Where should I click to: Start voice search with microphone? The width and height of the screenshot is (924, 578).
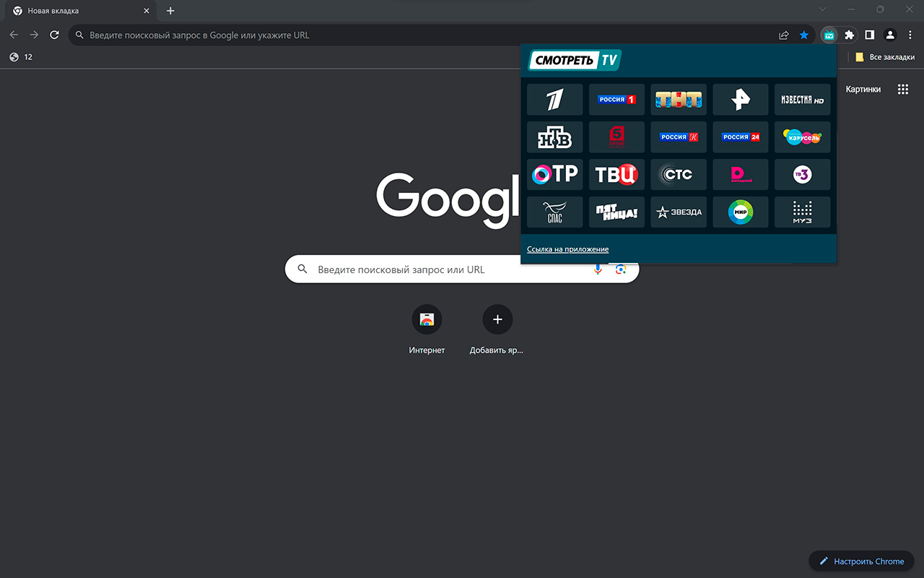point(598,269)
